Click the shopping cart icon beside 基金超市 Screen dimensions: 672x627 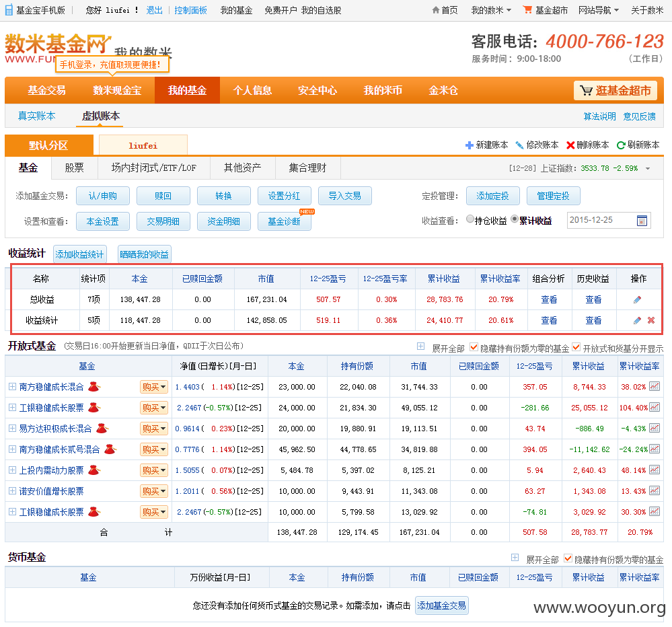click(527, 9)
